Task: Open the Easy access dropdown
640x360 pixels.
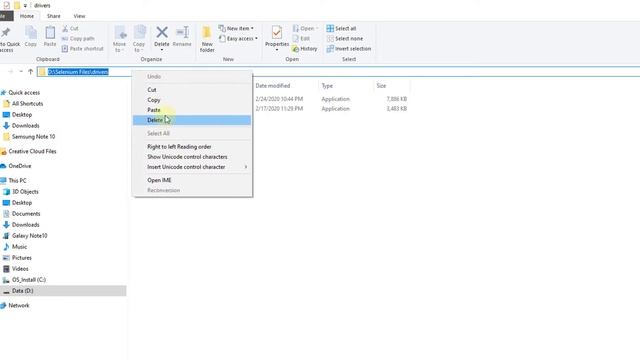Action: (x=238, y=38)
